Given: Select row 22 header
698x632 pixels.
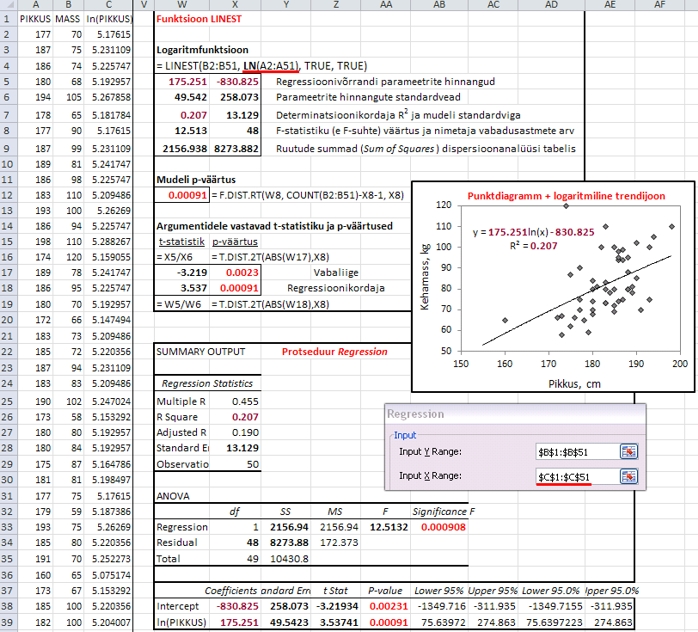Looking at the screenshot, I should (8, 352).
